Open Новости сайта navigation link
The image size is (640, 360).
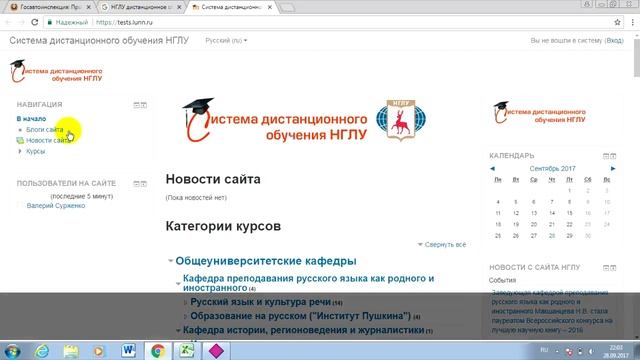point(48,140)
